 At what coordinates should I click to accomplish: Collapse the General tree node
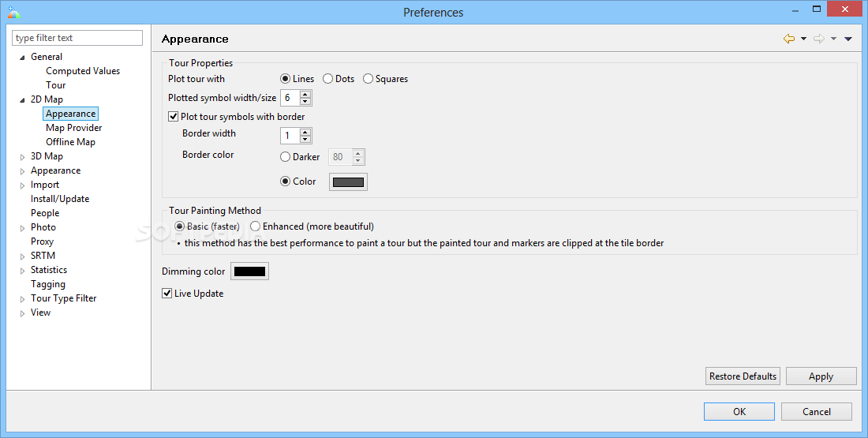[23, 58]
